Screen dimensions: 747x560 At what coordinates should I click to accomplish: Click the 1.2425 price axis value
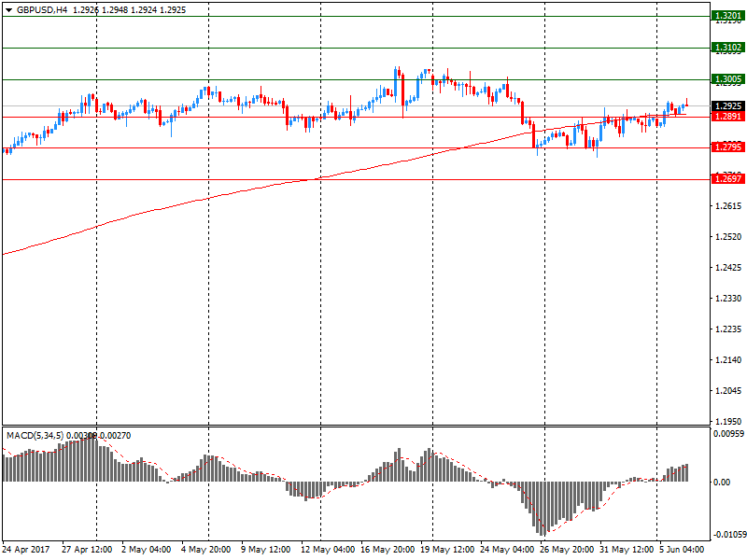(x=728, y=268)
